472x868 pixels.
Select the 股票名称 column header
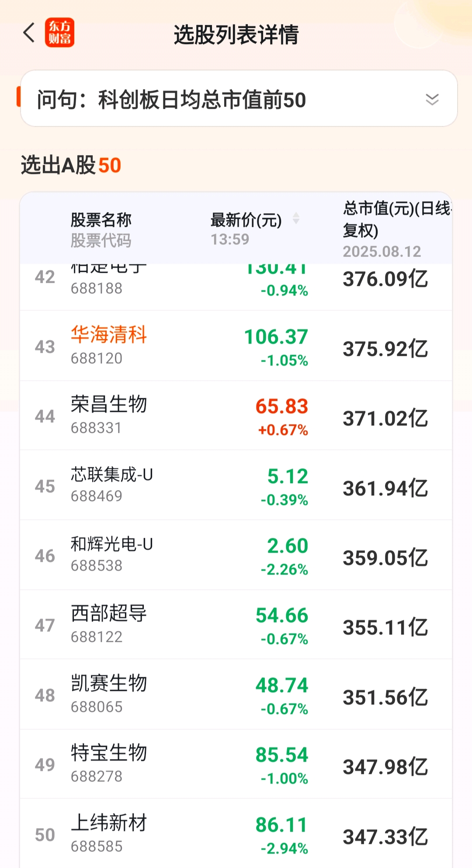click(101, 220)
